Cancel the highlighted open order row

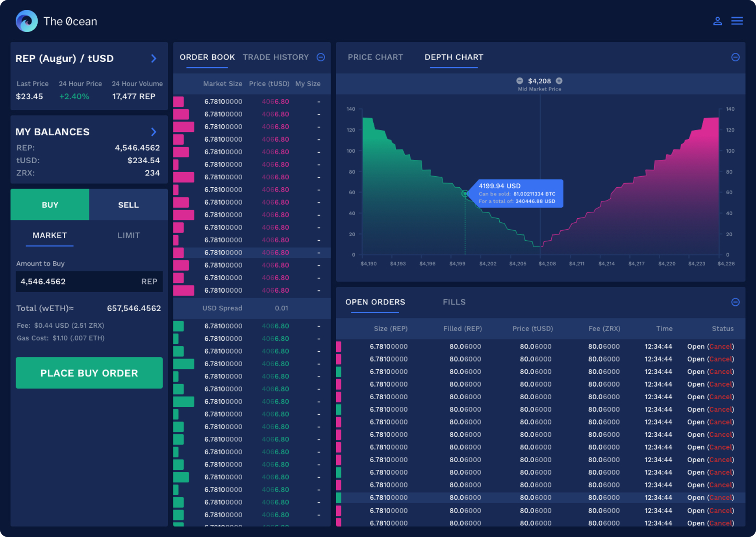pos(721,498)
